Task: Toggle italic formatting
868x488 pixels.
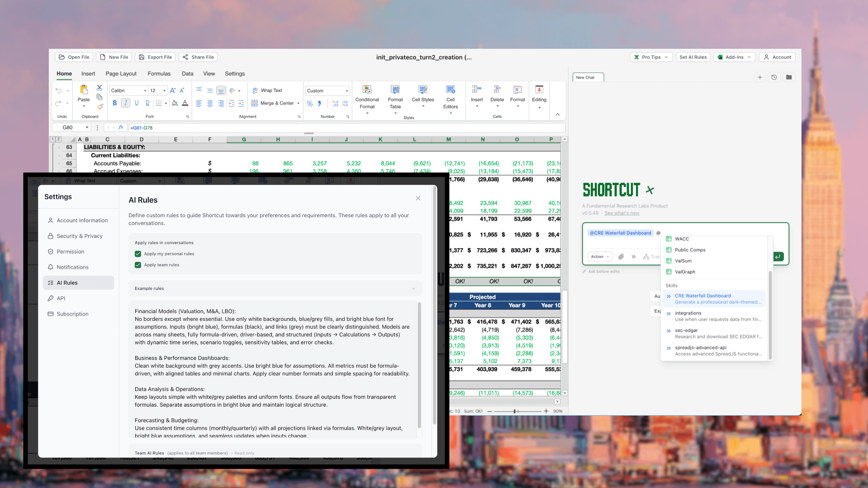Action: click(x=126, y=103)
